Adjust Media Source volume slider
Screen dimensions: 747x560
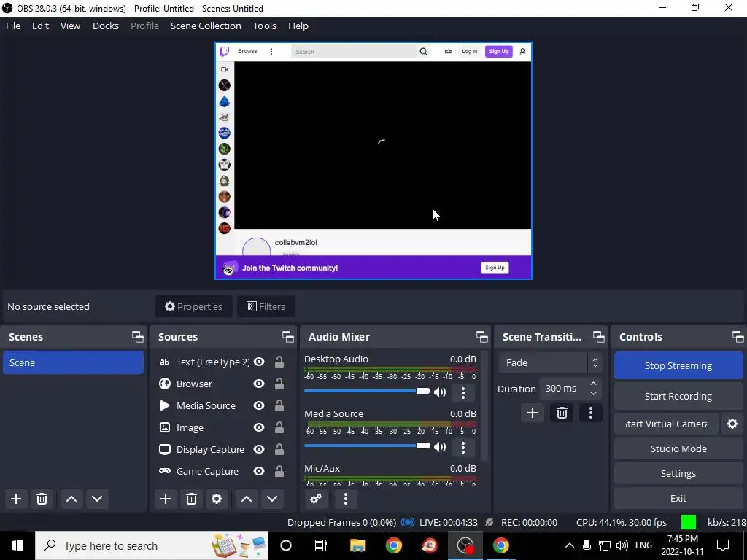[x=367, y=446]
